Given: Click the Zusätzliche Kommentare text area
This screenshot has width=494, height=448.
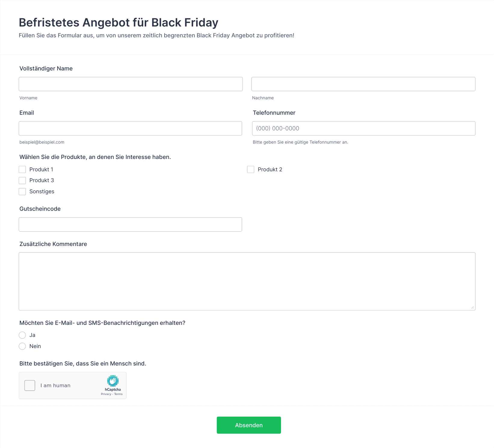Looking at the screenshot, I should (247, 281).
